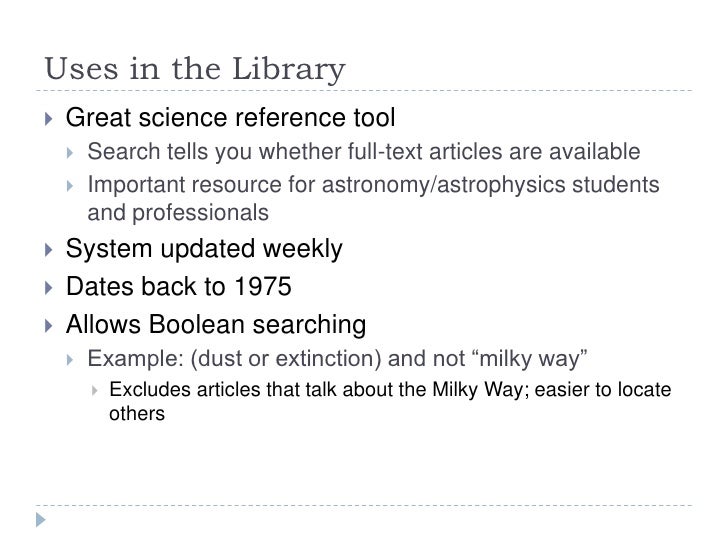Click bullet arrow beside "Excludes articles that talk"
Viewport: 728px width, 546px height.
tap(95, 390)
